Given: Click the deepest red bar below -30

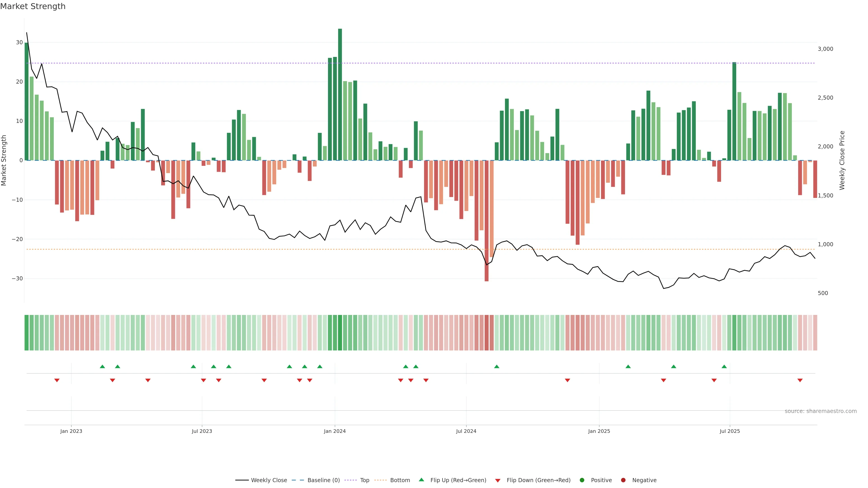Looking at the screenshot, I should 487,221.
